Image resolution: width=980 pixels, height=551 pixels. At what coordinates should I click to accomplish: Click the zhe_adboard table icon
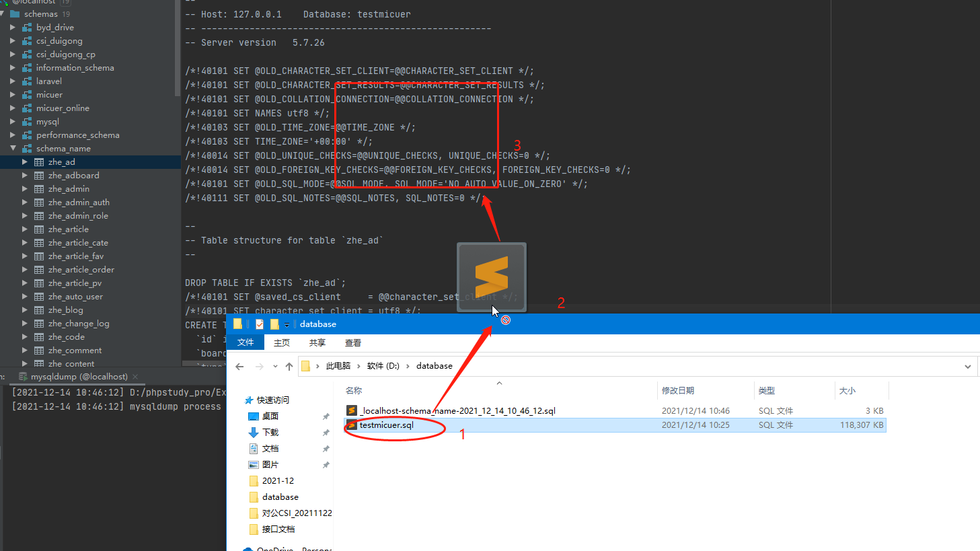(x=39, y=176)
